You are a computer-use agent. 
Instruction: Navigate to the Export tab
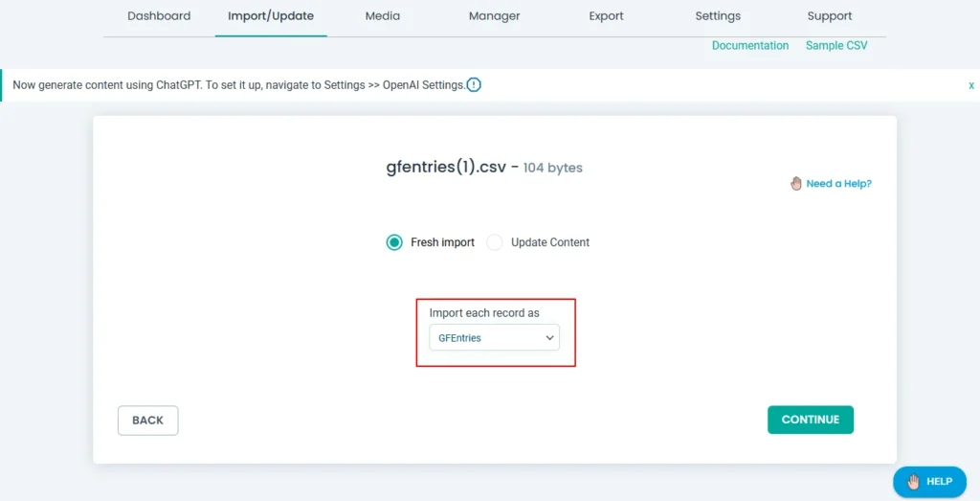(606, 16)
